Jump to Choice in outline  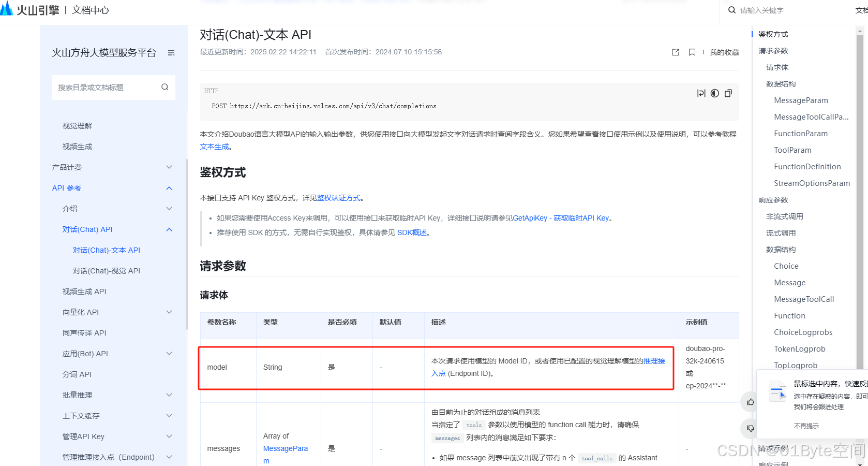[786, 266]
